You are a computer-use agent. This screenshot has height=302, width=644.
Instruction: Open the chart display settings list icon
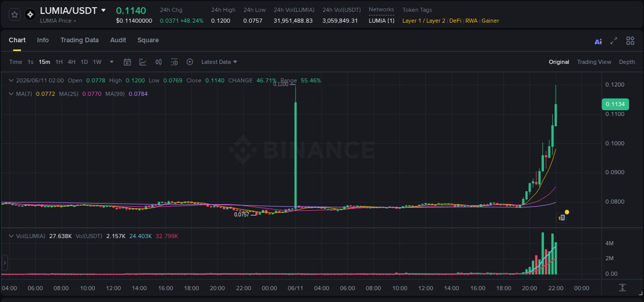(174, 62)
